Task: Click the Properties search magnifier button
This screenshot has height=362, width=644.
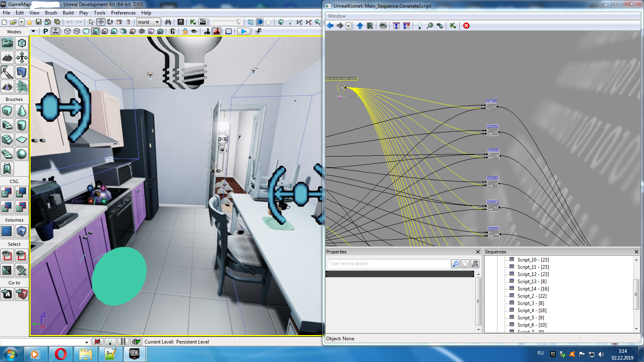Action: point(456,264)
